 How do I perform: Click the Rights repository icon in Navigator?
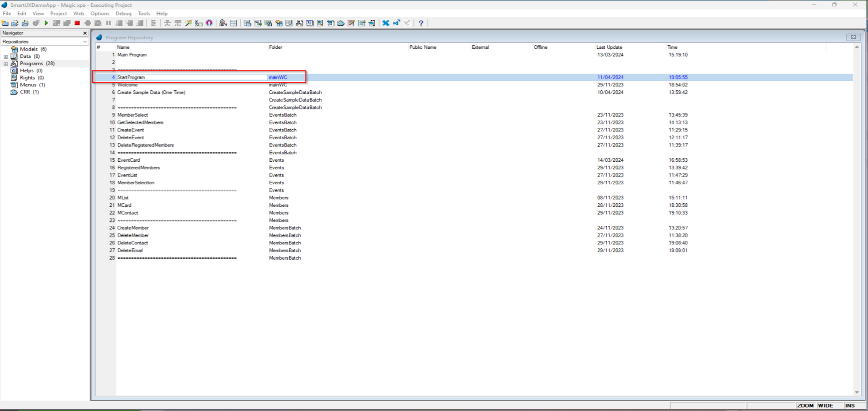14,77
